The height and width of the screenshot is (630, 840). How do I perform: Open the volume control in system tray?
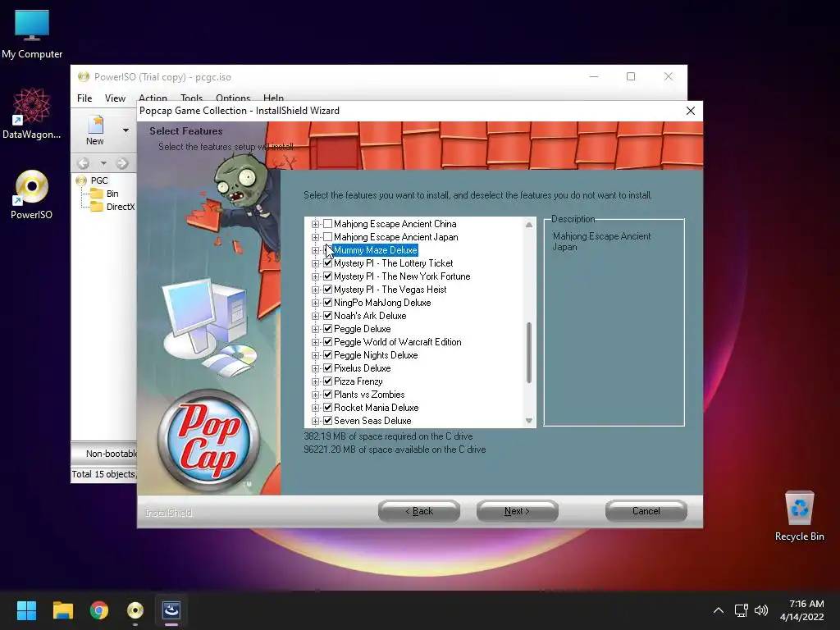[x=760, y=610]
